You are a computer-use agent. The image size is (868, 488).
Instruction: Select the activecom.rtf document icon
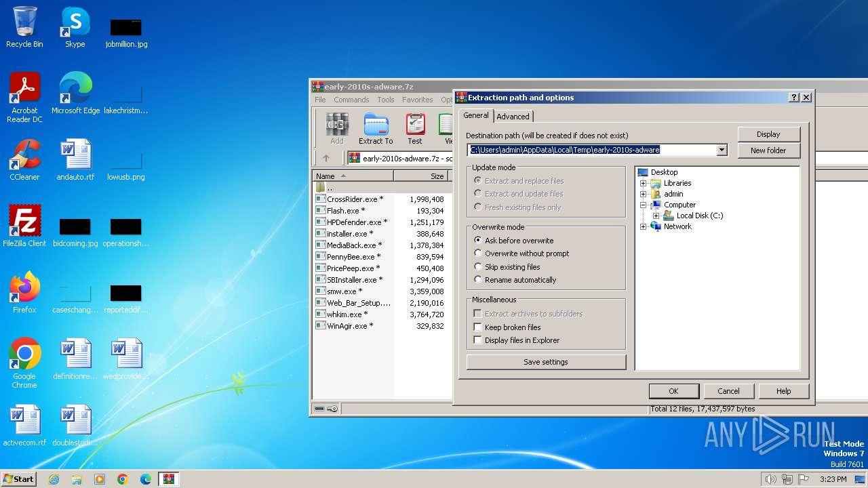pyautogui.click(x=24, y=426)
